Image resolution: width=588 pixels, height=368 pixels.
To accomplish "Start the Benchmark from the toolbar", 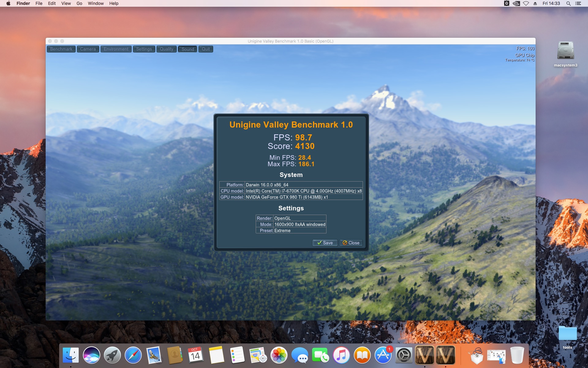I will coord(61,49).
